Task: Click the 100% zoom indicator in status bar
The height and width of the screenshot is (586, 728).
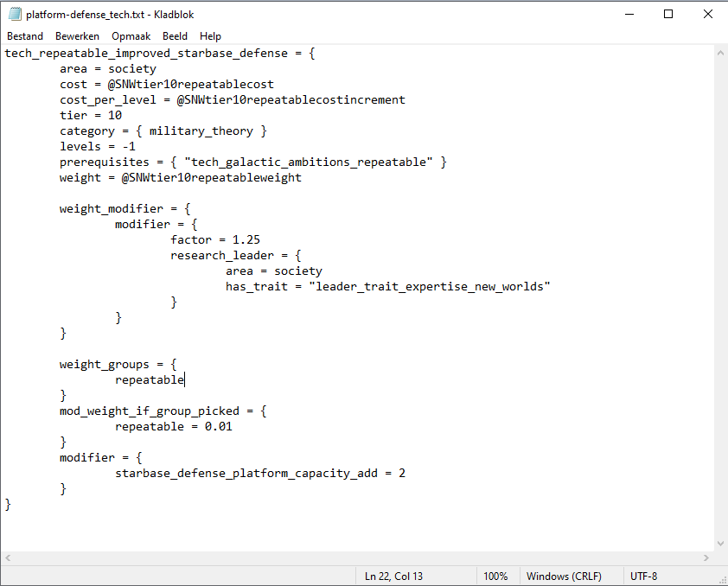Action: (495, 576)
